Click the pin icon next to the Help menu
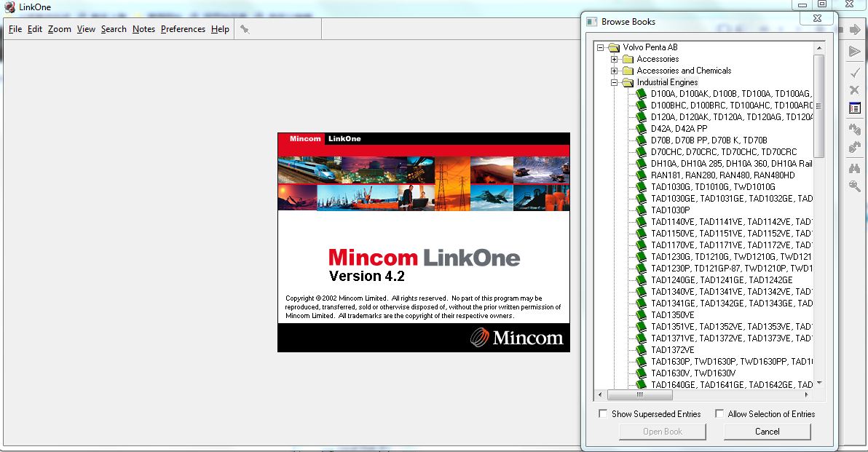 tap(245, 29)
